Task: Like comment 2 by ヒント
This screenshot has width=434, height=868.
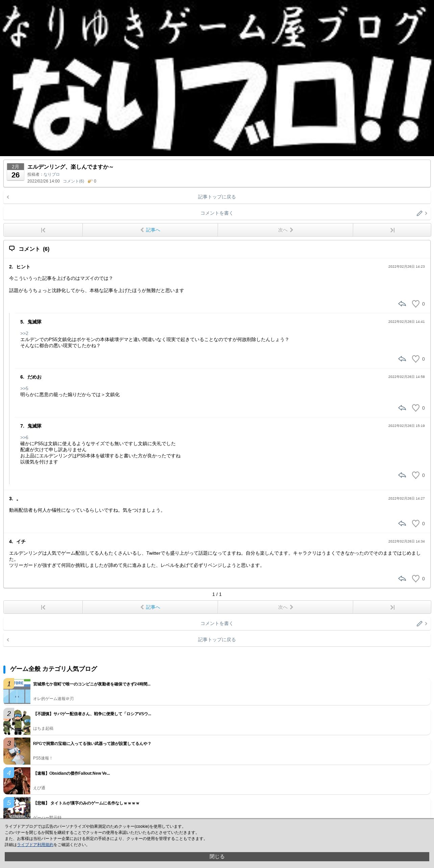Action: 415,304
